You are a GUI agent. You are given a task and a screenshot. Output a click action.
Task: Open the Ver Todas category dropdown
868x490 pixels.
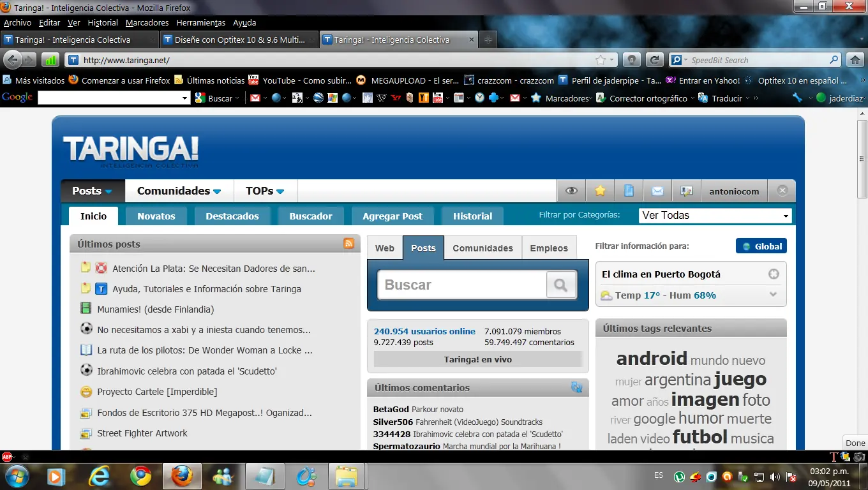(x=715, y=216)
